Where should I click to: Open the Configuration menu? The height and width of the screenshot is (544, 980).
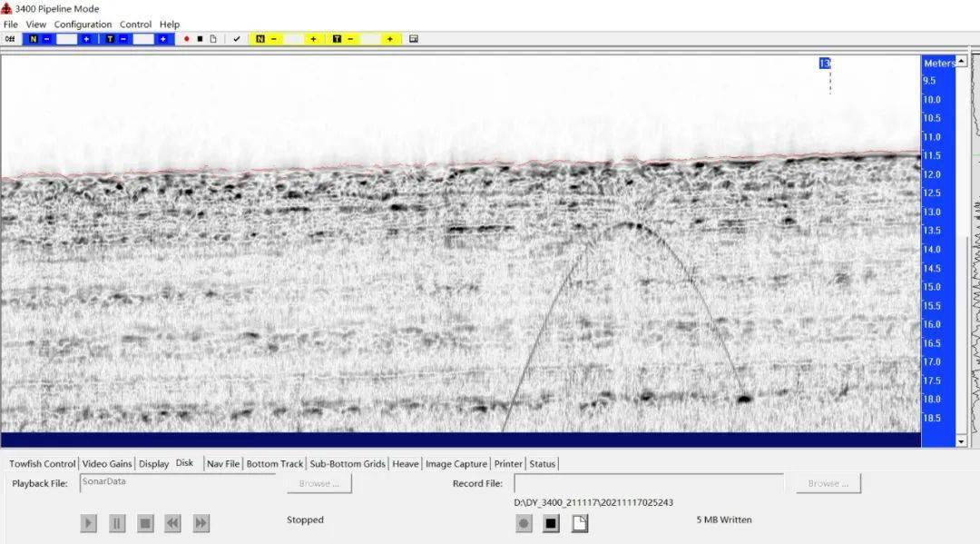(83, 25)
